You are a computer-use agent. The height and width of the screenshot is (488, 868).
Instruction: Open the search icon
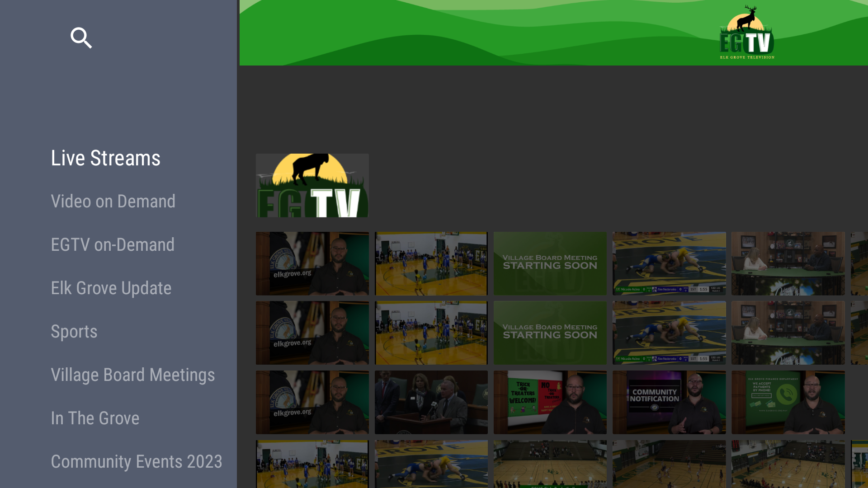(81, 38)
